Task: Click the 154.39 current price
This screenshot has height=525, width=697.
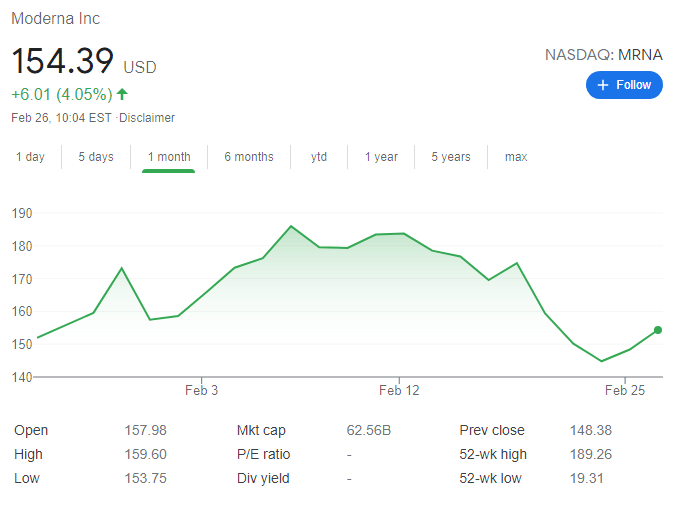Action: tap(62, 61)
